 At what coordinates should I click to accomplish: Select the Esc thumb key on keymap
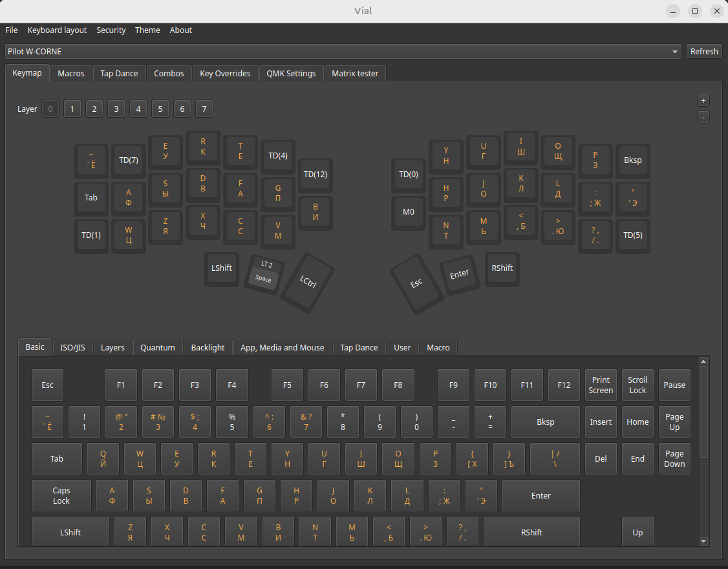click(x=416, y=283)
